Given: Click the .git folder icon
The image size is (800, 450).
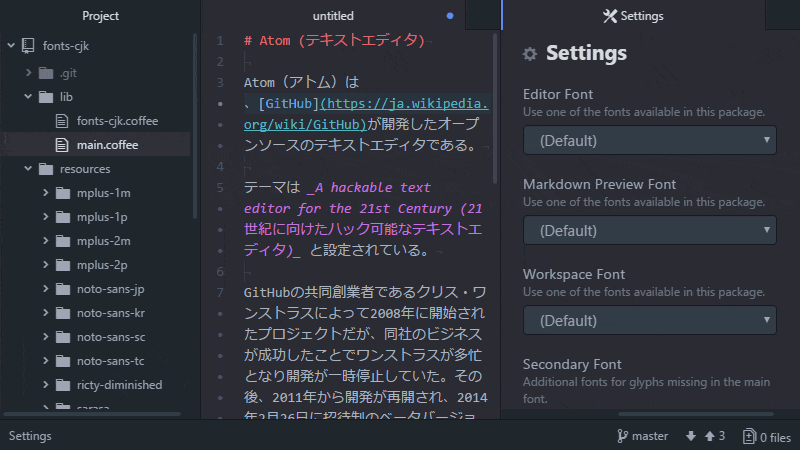Looking at the screenshot, I should pos(46,73).
